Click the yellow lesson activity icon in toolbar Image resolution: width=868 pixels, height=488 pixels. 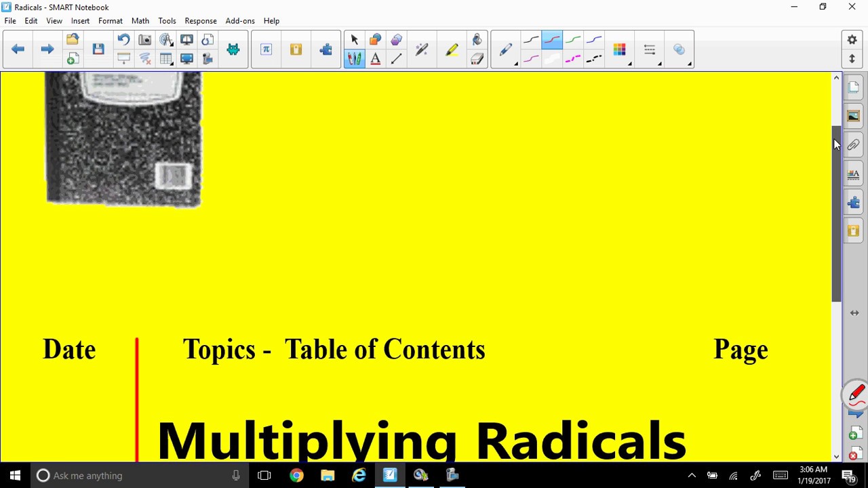coord(296,49)
